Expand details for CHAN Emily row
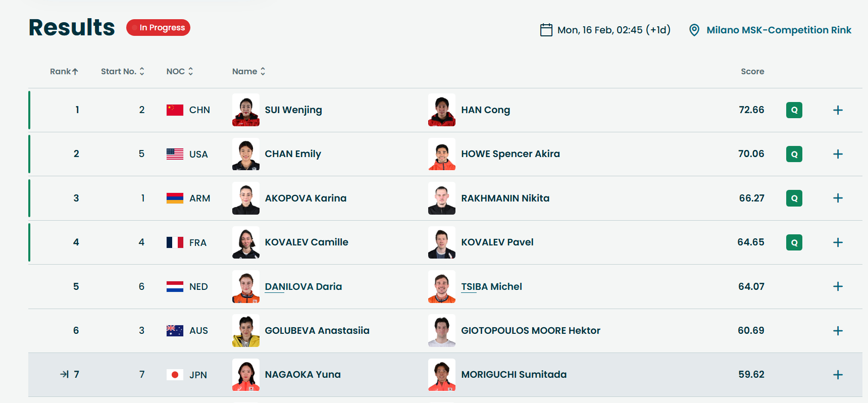Viewport: 868px width, 403px height. point(838,154)
